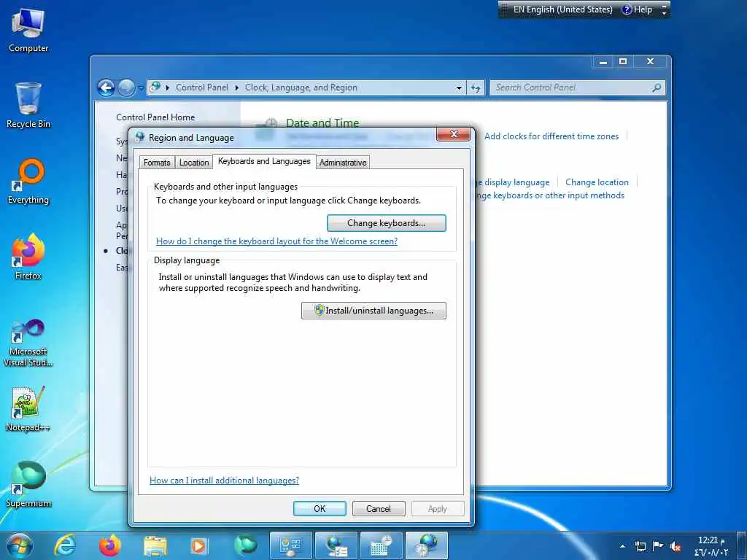Open Action Center flag tray icon
Screen dimensions: 747x560
[657, 545]
